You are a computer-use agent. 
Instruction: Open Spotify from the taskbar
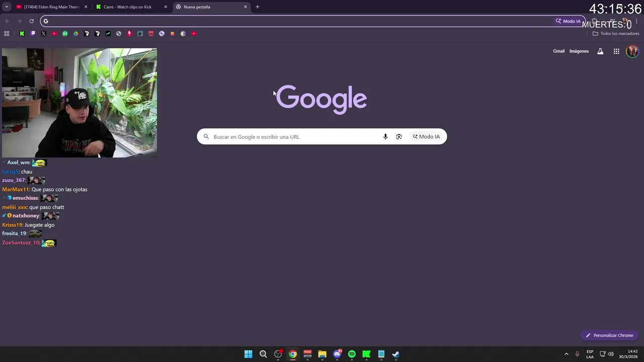352,354
